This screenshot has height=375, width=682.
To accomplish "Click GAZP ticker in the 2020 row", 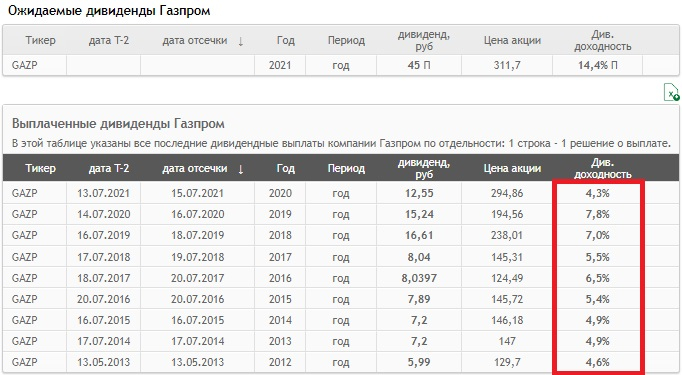I will click(24, 193).
